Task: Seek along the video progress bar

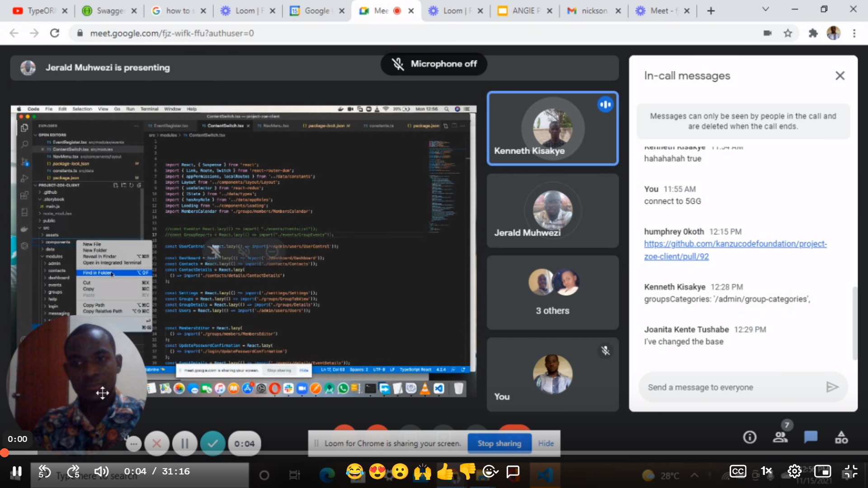Action: 434,453
